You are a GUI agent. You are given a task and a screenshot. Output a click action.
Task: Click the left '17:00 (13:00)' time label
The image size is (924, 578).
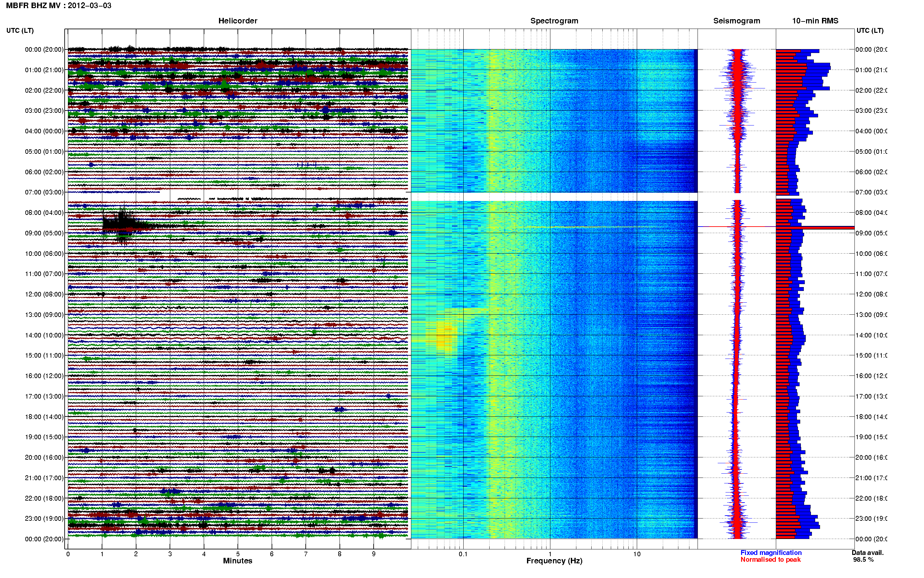(44, 396)
